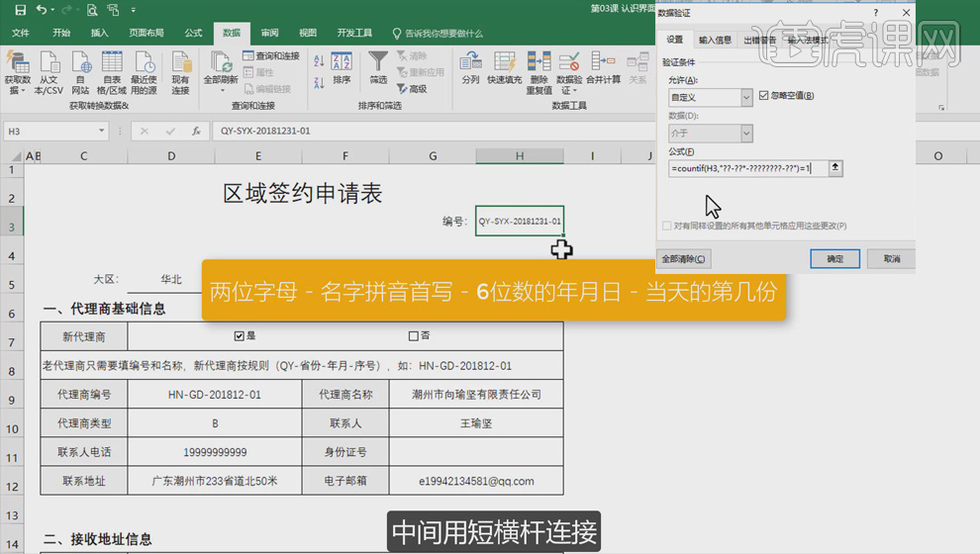
Task: Click Existing Connections (现有连接) icon
Action: point(180,63)
